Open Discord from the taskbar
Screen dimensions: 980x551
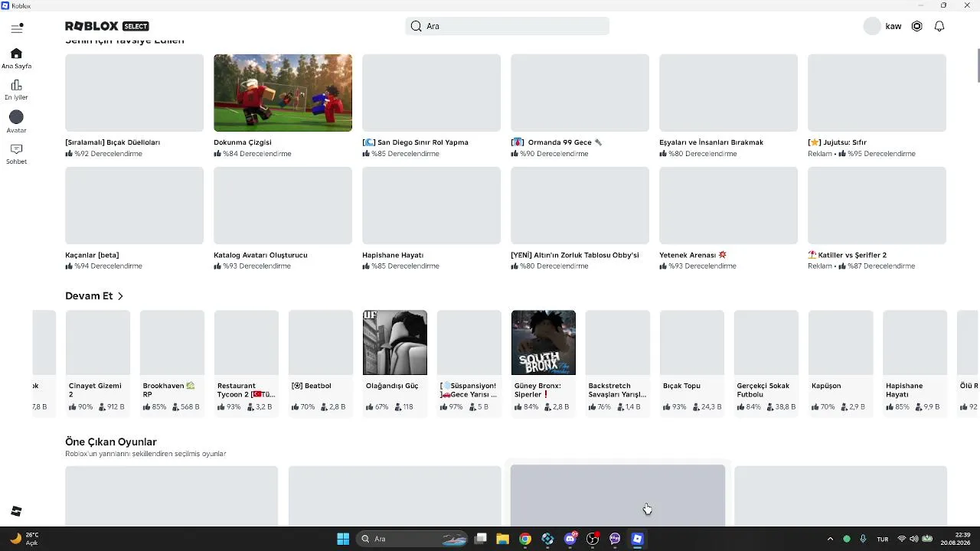[x=570, y=539]
